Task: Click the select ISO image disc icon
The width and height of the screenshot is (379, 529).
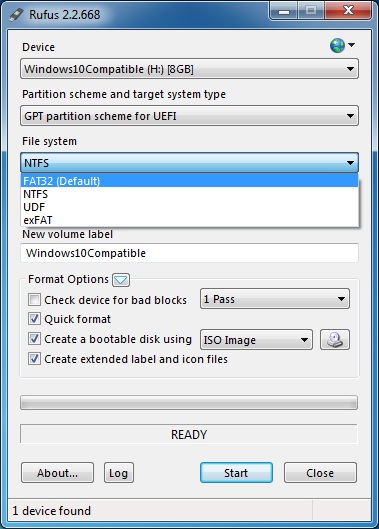Action: pos(335,339)
